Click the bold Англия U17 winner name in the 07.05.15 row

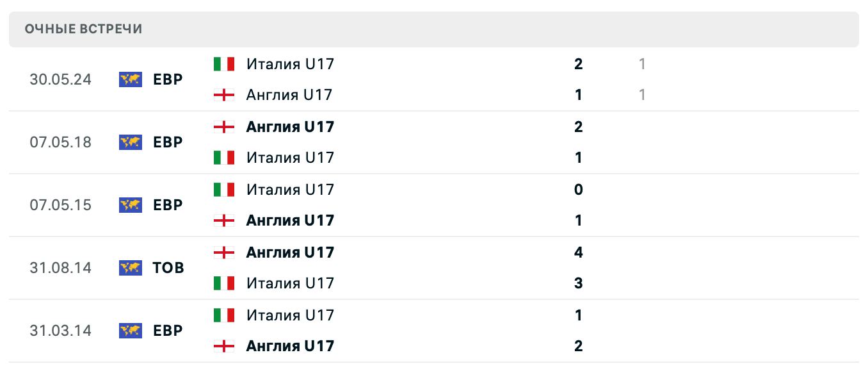(290, 220)
